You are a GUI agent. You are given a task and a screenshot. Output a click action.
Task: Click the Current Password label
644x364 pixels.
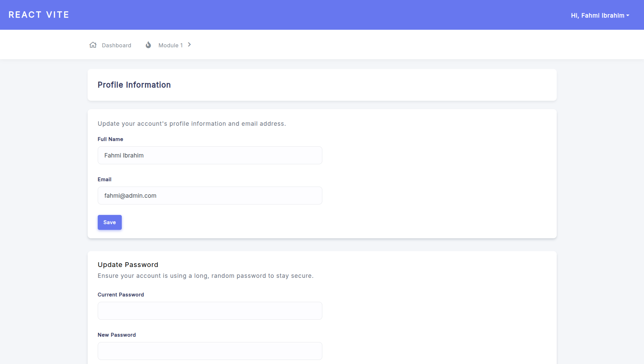tap(121, 295)
